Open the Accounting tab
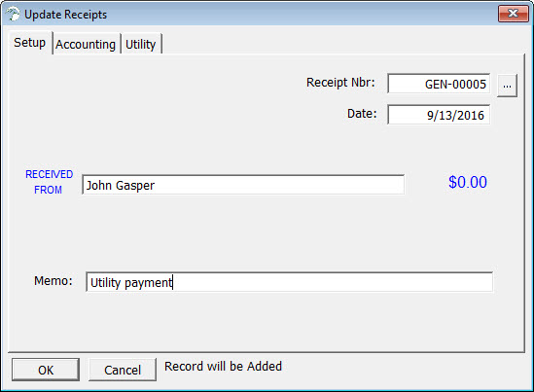534x392 pixels. tap(86, 45)
